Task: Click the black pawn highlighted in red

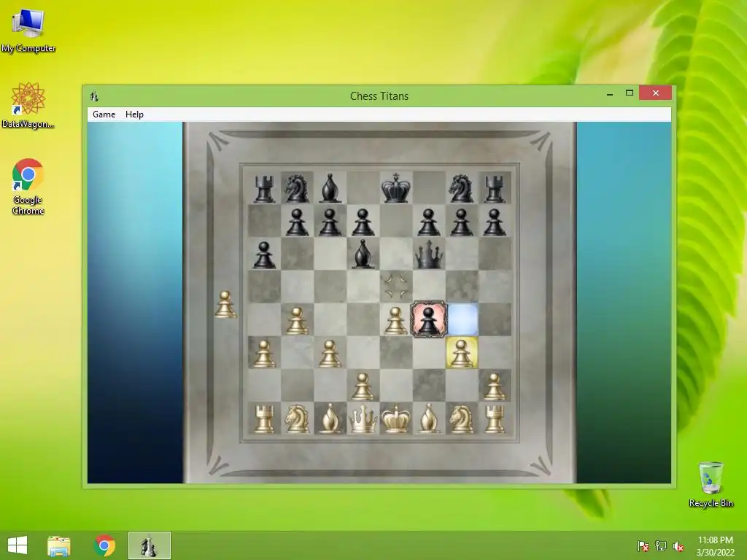Action: [x=429, y=319]
